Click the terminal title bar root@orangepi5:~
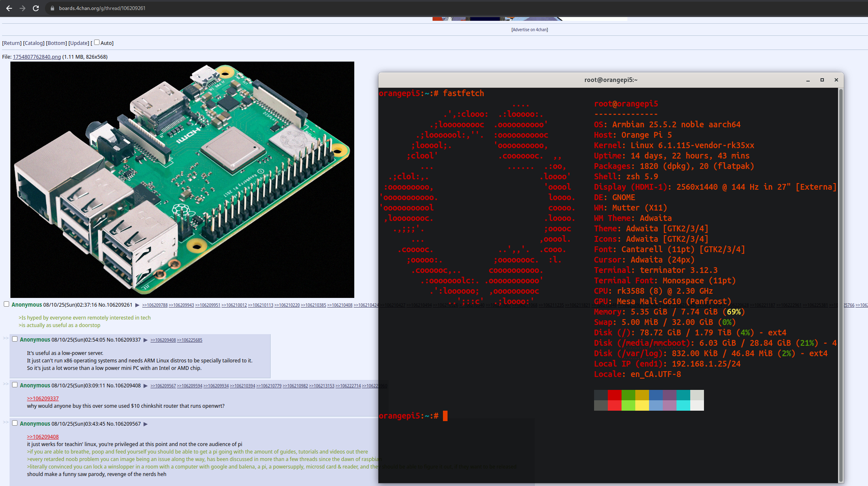 pyautogui.click(x=611, y=80)
